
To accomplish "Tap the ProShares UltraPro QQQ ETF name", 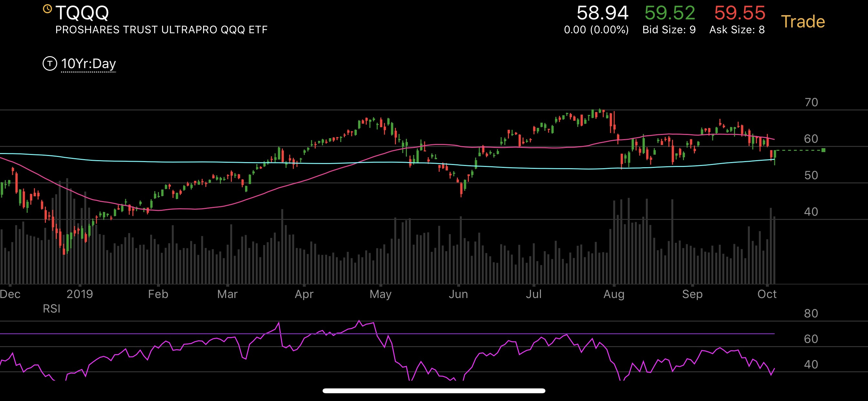I will pyautogui.click(x=161, y=30).
